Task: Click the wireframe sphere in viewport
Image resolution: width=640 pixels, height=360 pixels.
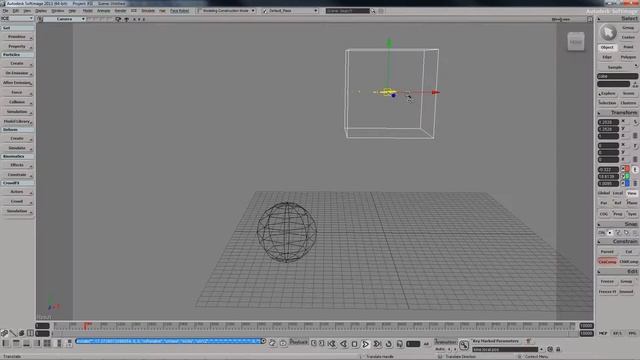Action: tap(287, 232)
